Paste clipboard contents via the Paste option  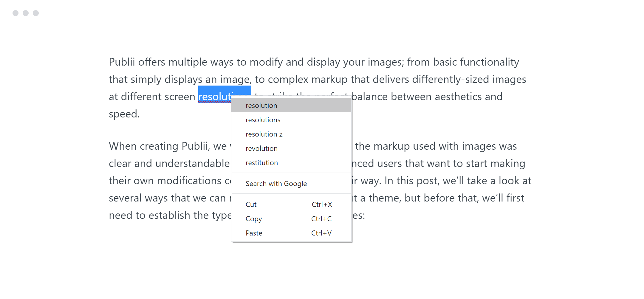pyautogui.click(x=254, y=233)
